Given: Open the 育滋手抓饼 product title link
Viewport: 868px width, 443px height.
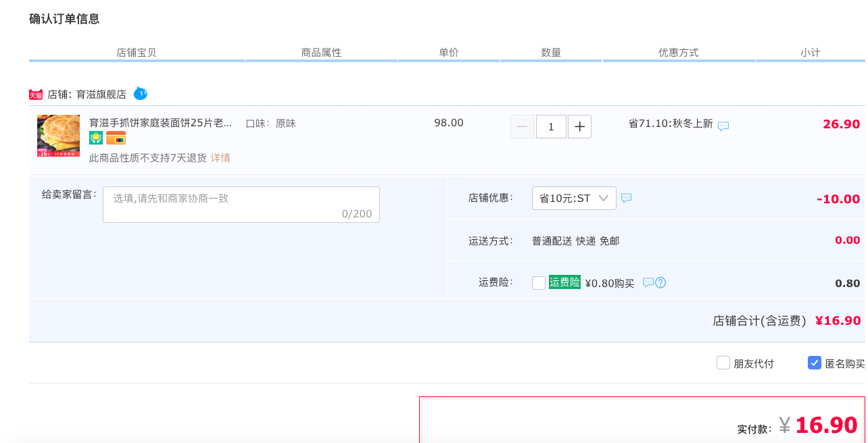Looking at the screenshot, I should point(160,123).
